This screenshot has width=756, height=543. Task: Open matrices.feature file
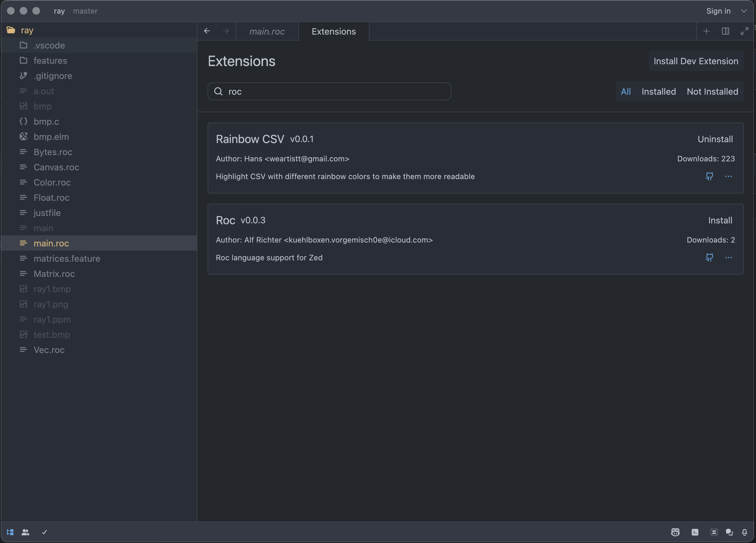pos(99,258)
